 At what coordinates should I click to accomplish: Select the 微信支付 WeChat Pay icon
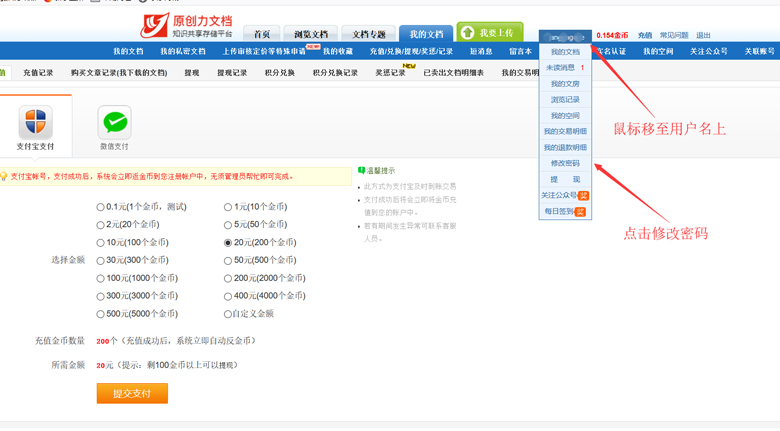coord(114,122)
